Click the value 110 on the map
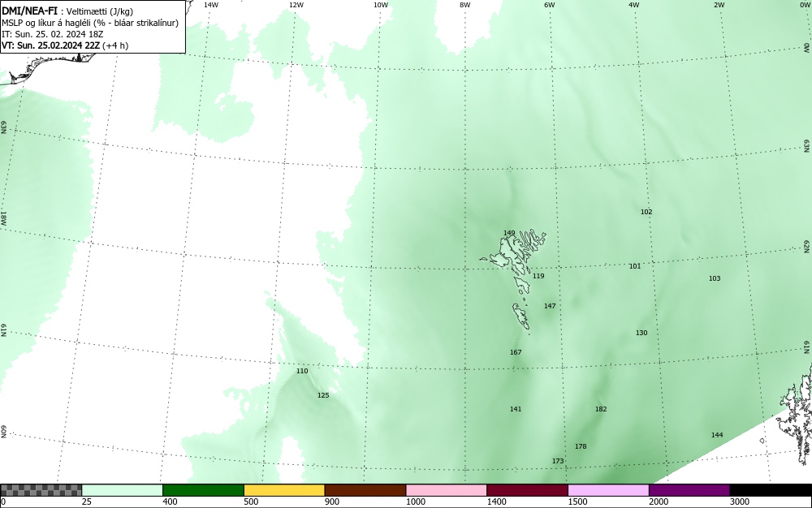 pyautogui.click(x=302, y=371)
